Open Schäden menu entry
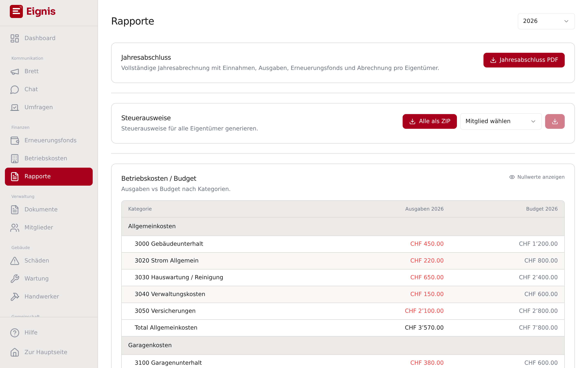 (x=49, y=261)
